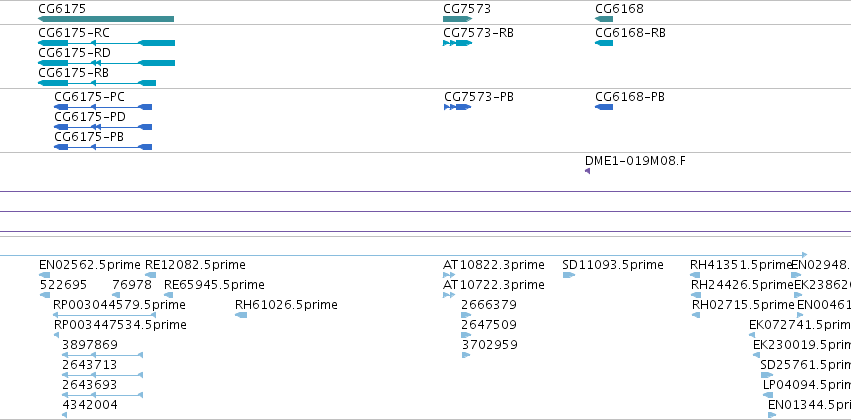Select feature 2643713
Image resolution: width=851 pixels, height=420 pixels.
point(89,365)
